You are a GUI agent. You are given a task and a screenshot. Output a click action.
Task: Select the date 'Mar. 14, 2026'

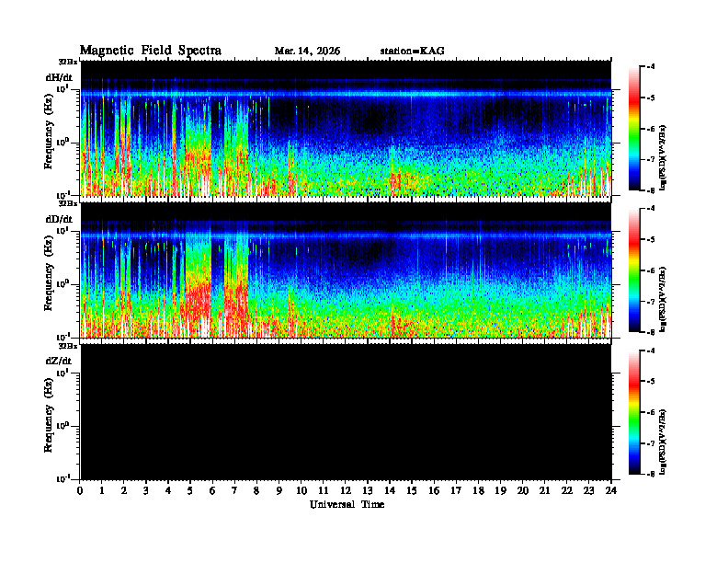(x=307, y=52)
